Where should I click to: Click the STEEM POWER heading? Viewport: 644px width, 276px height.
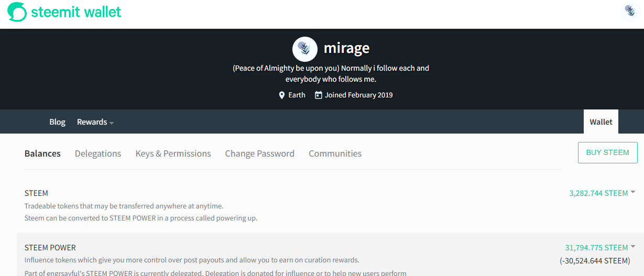pos(50,248)
